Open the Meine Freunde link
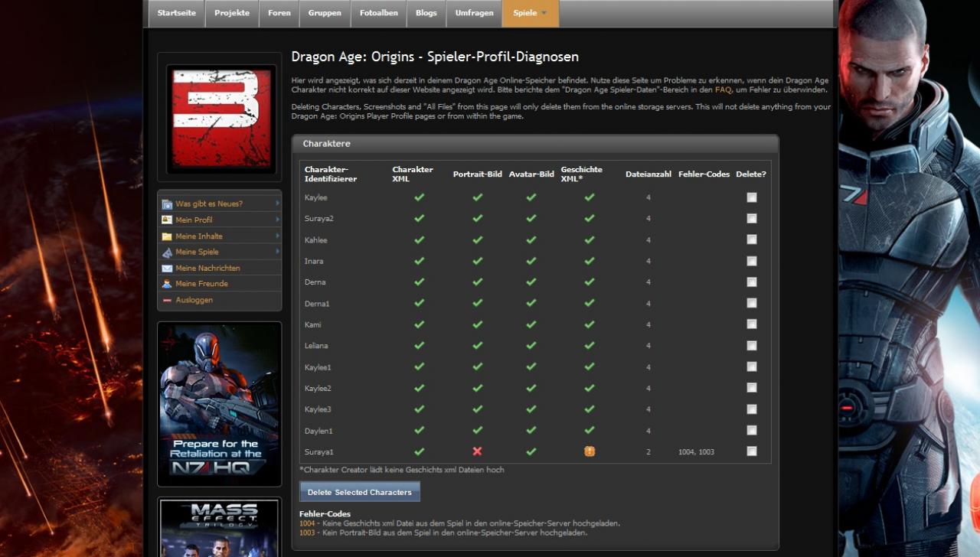 201,284
